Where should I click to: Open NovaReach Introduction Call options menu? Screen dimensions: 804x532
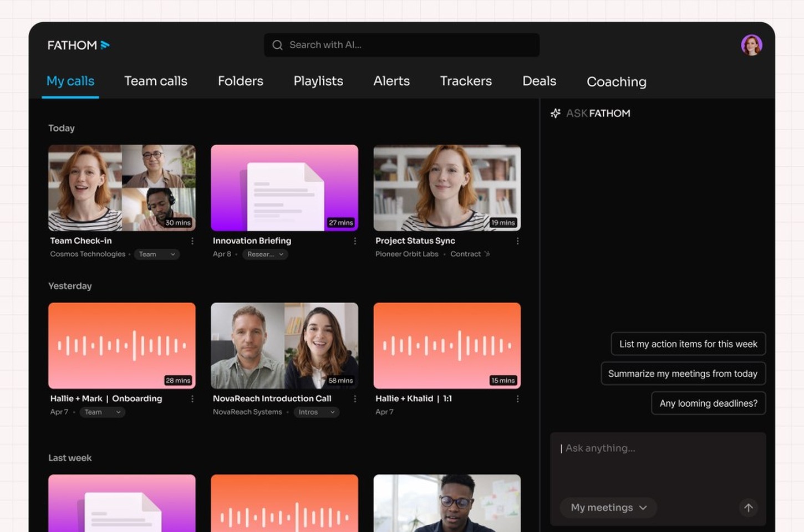tap(355, 399)
